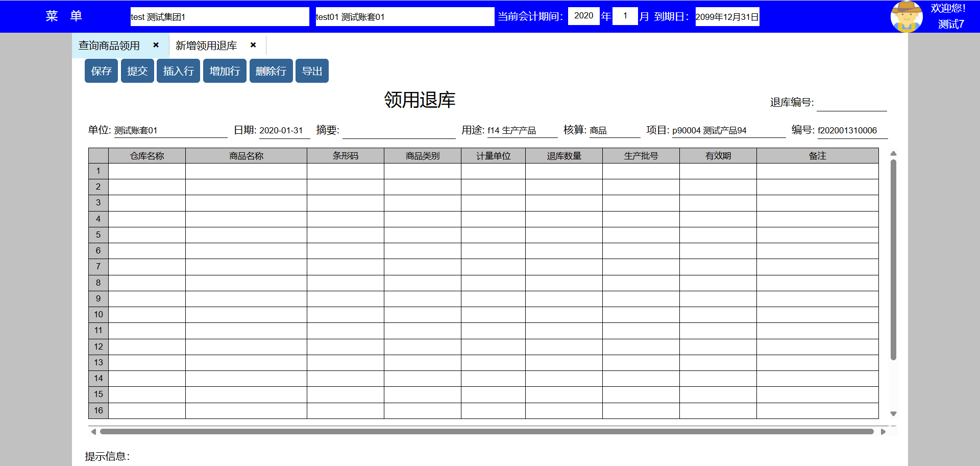Close the 查询商品领用 tab
980x466 pixels.
click(156, 45)
